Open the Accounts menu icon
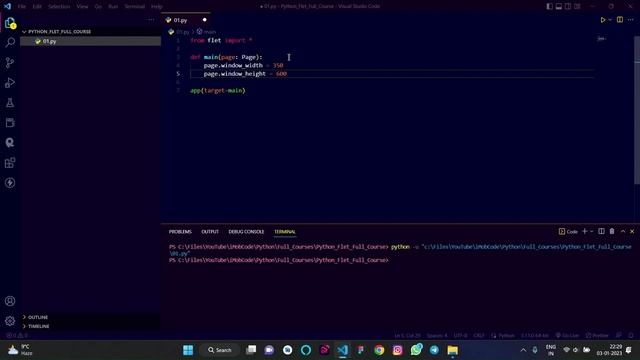Screen dimensions: 640x360 10,301
